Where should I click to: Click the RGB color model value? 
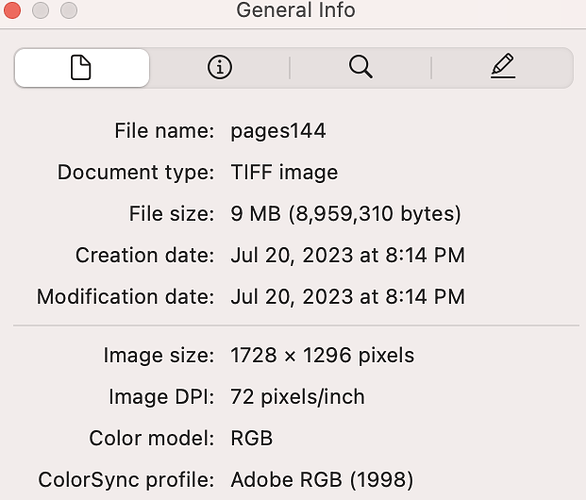(252, 438)
